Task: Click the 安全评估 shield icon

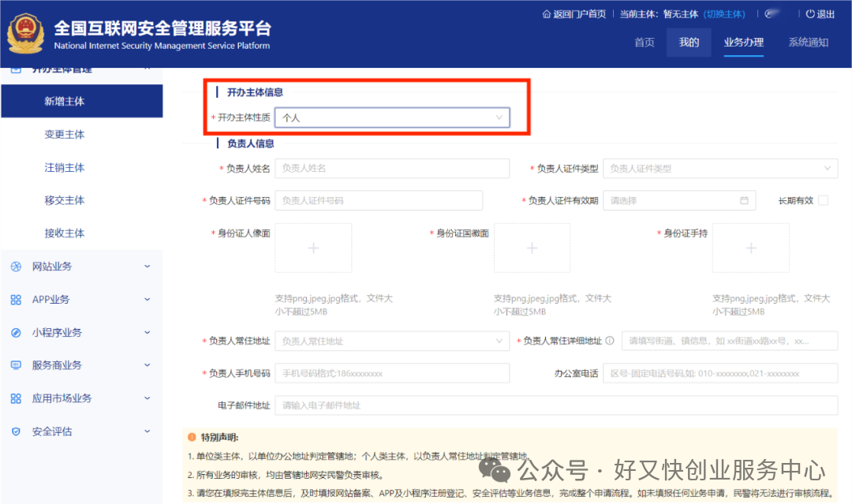Action: coord(16,431)
